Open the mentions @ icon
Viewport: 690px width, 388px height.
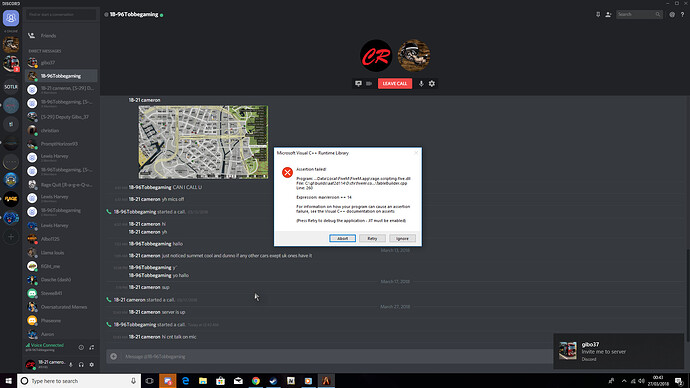tap(672, 15)
